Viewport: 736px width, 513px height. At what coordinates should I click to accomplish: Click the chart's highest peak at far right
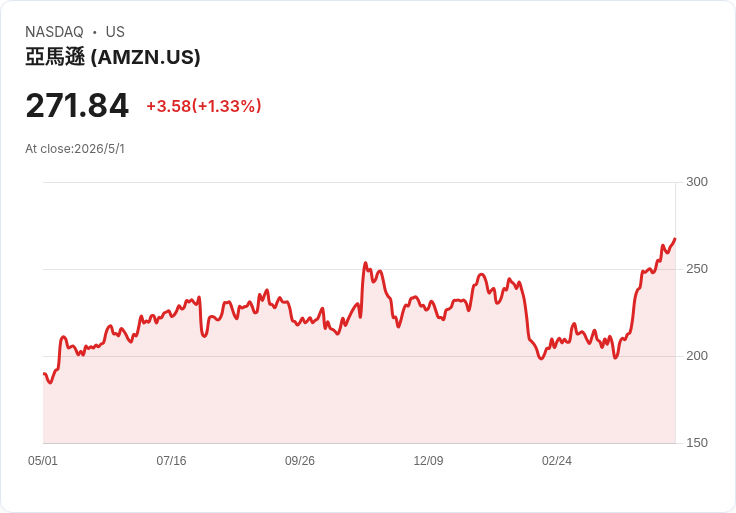click(x=675, y=239)
